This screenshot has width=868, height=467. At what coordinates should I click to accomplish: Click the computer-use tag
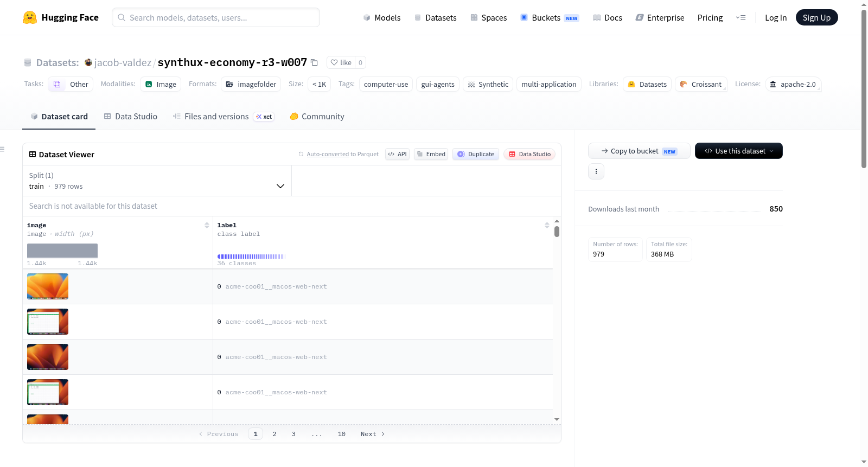[386, 84]
